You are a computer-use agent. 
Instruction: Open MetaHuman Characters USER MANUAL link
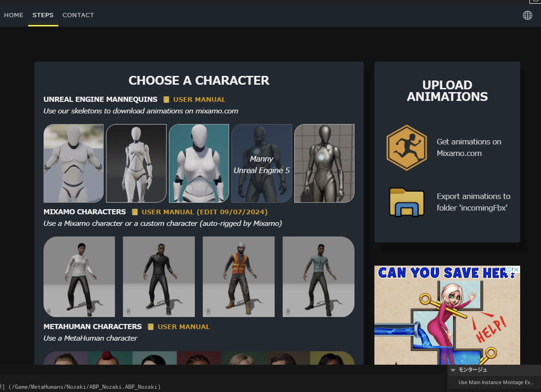(x=183, y=327)
